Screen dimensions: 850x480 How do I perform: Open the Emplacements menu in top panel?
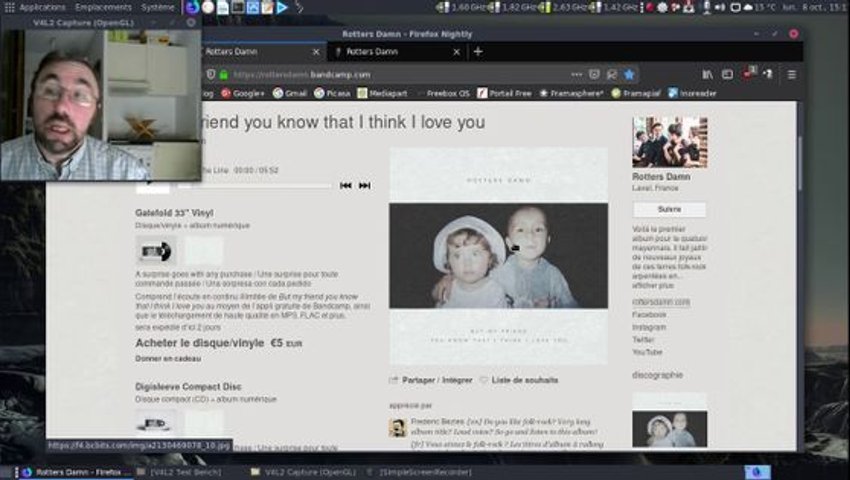pos(103,7)
